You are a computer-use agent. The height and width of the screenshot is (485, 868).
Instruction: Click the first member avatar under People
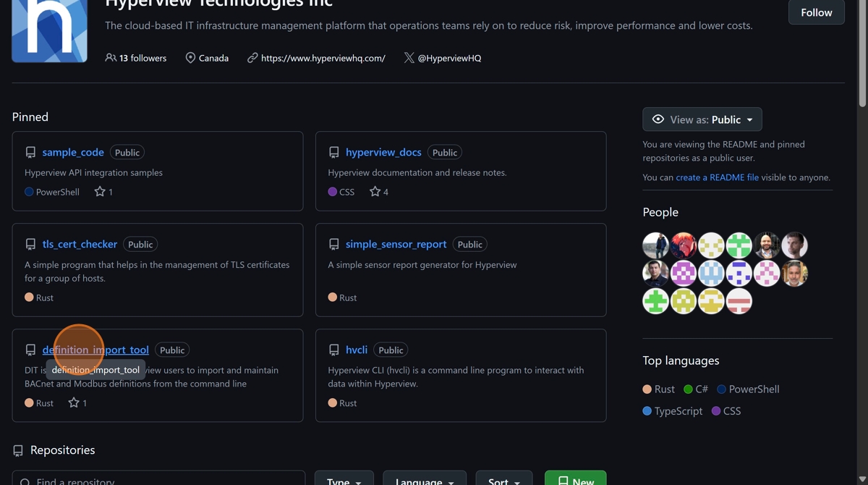[x=655, y=245]
